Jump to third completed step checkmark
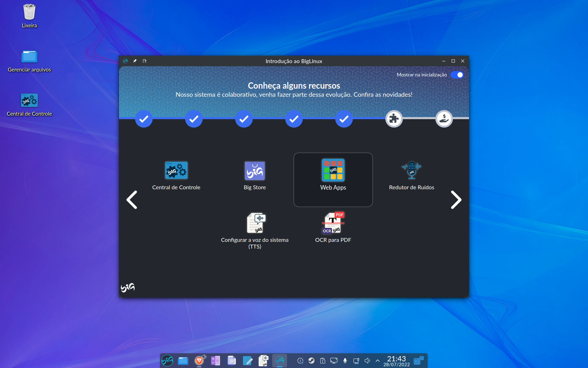 [x=244, y=119]
